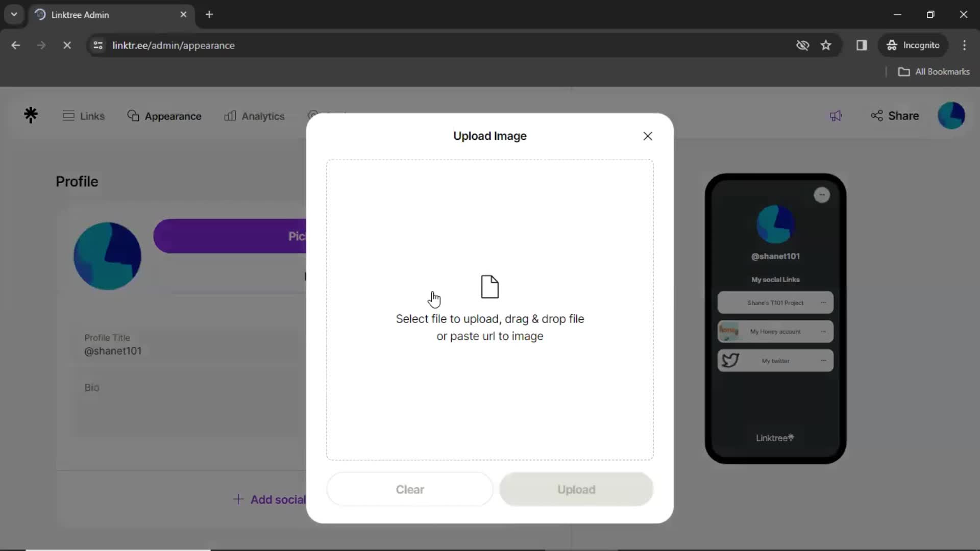Image resolution: width=980 pixels, height=551 pixels.
Task: Stop loading the page
Action: coord(67,45)
